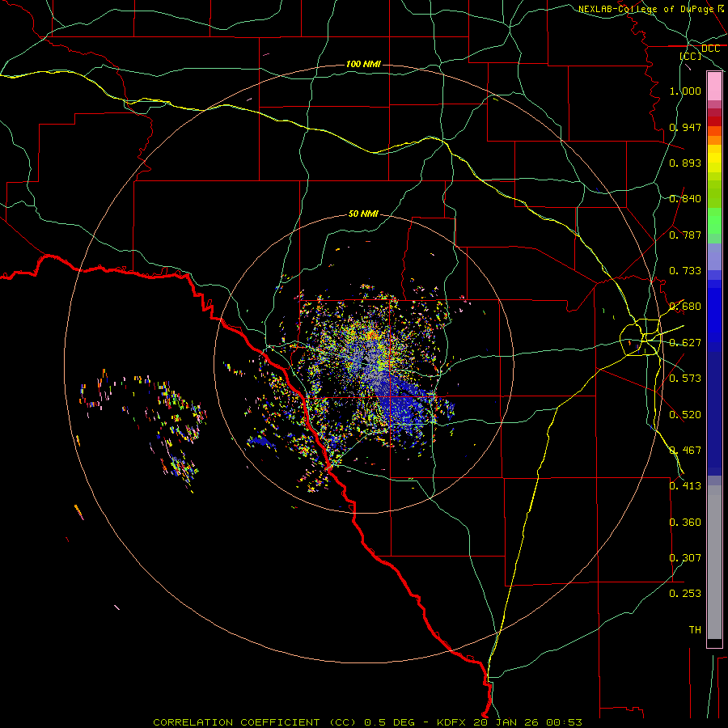Select the 0.307 scale value
This screenshot has width=728, height=728.
[x=685, y=558]
